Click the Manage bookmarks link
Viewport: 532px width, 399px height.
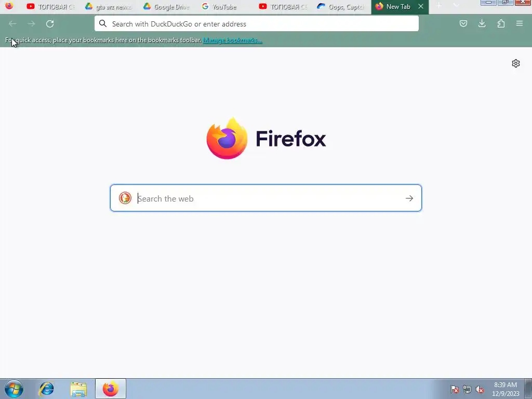[x=232, y=40]
